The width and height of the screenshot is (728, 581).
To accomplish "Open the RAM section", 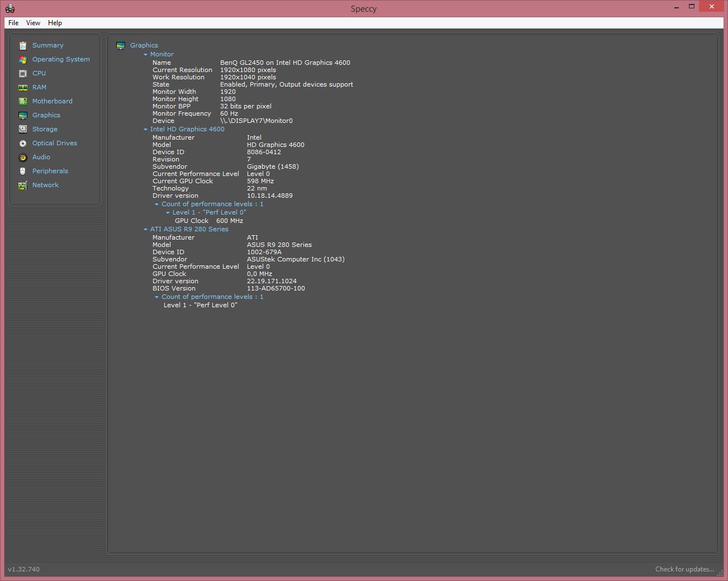I will (39, 87).
